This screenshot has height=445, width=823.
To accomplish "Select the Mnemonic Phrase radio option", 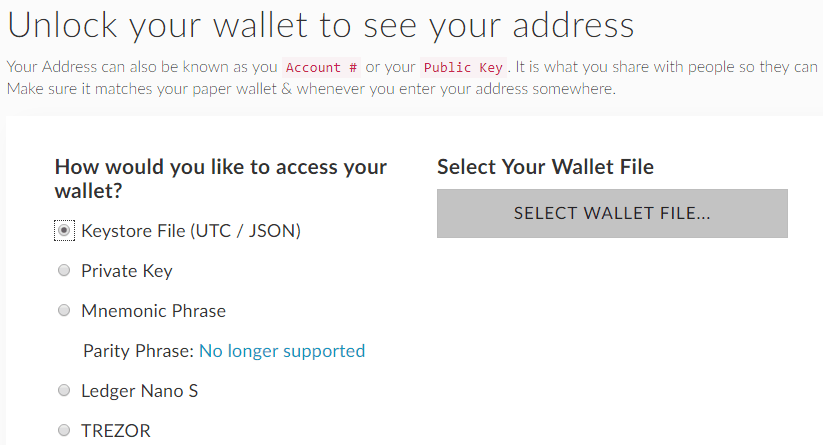I will coord(64,311).
